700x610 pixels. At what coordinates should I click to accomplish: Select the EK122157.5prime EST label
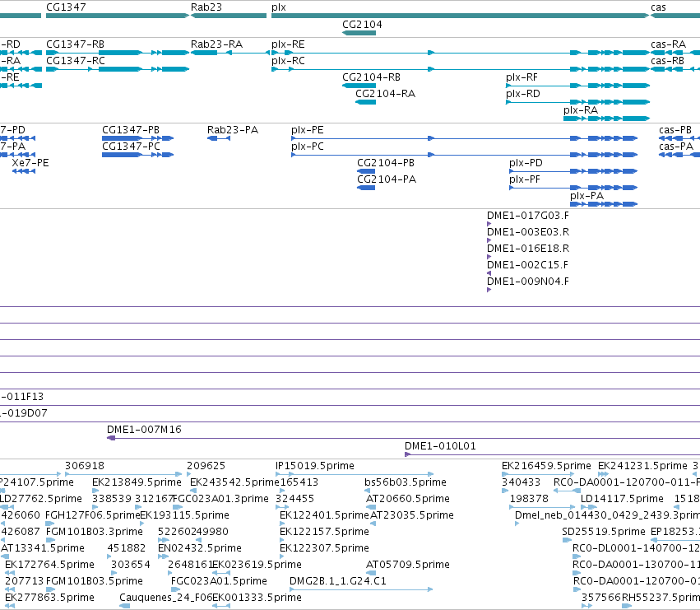click(x=324, y=533)
